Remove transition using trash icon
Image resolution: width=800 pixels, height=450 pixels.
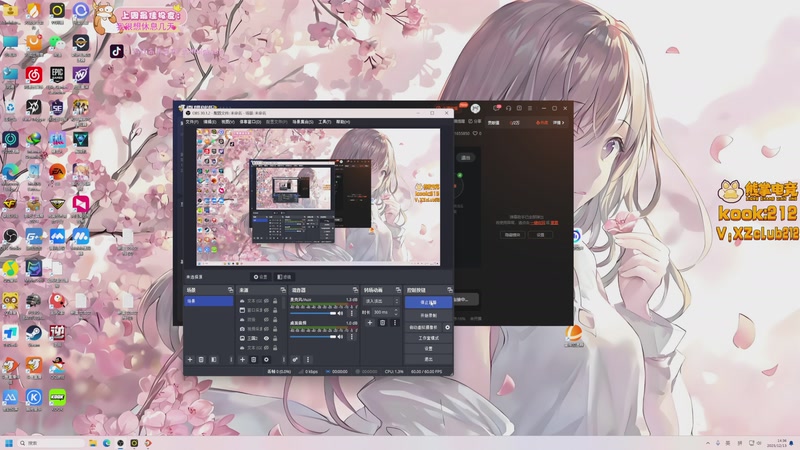tap(383, 322)
